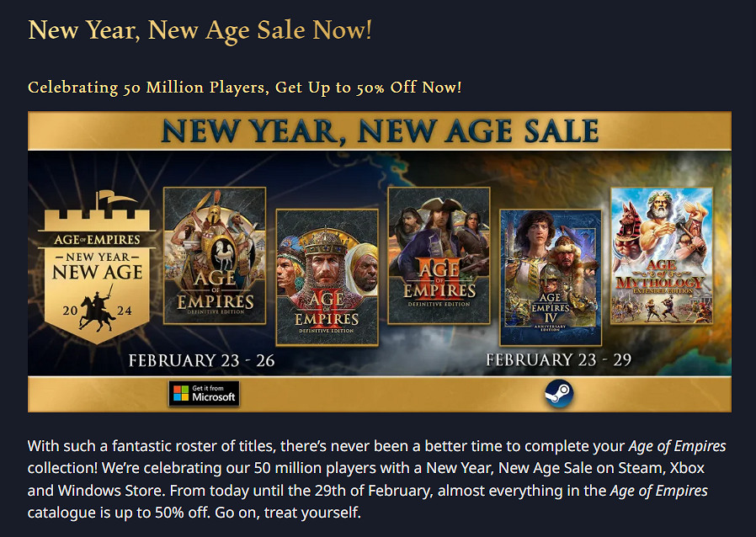The image size is (756, 537).
Task: Open the Age of Empires III cover art
Action: click(438, 255)
